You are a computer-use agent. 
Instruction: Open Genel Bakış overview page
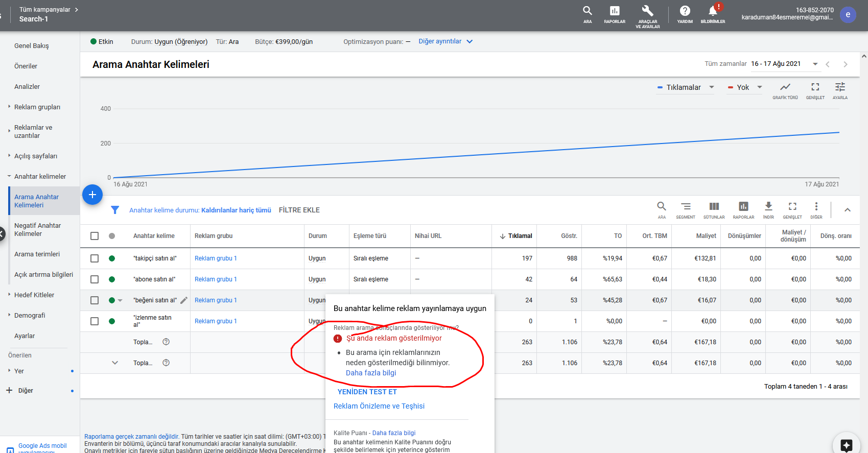tap(32, 46)
